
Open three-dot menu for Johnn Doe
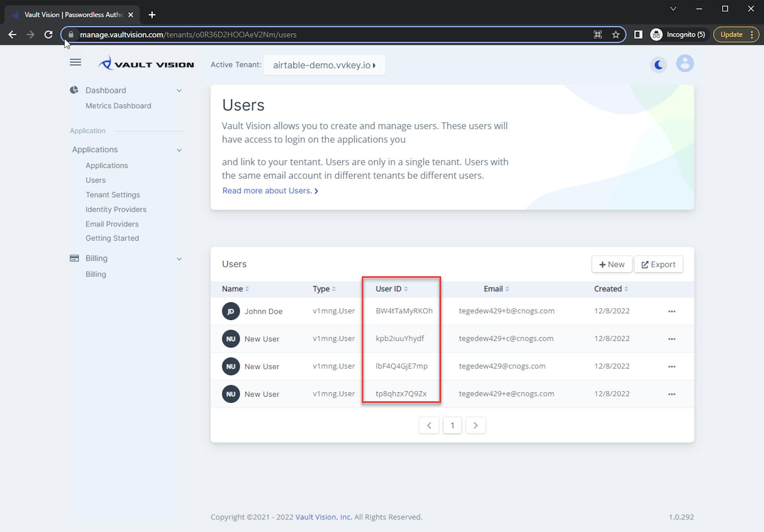672,312
